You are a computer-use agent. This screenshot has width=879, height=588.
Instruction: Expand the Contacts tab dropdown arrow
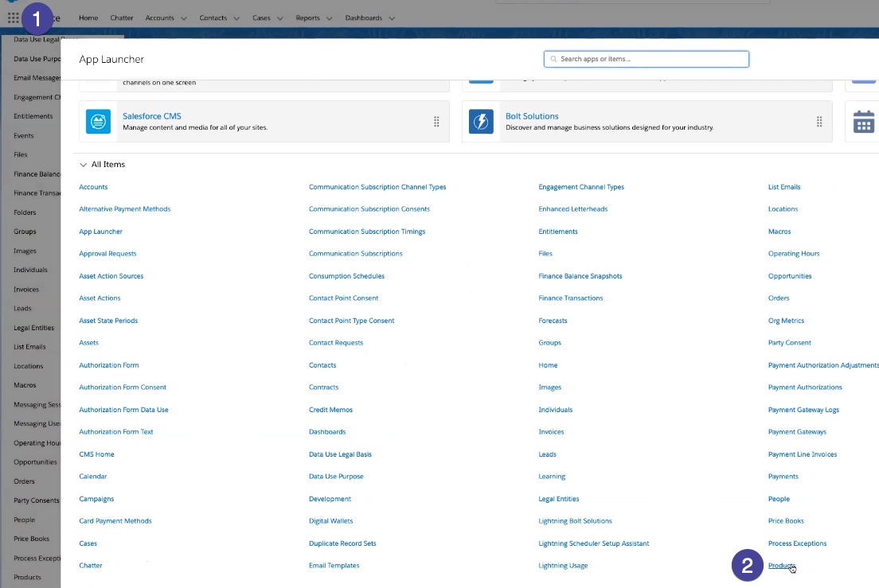click(236, 18)
